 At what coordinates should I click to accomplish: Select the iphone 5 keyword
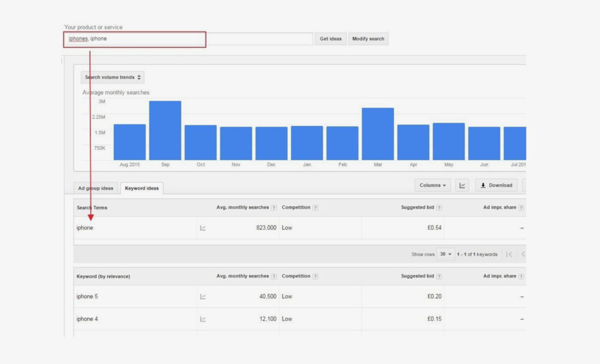click(x=87, y=296)
